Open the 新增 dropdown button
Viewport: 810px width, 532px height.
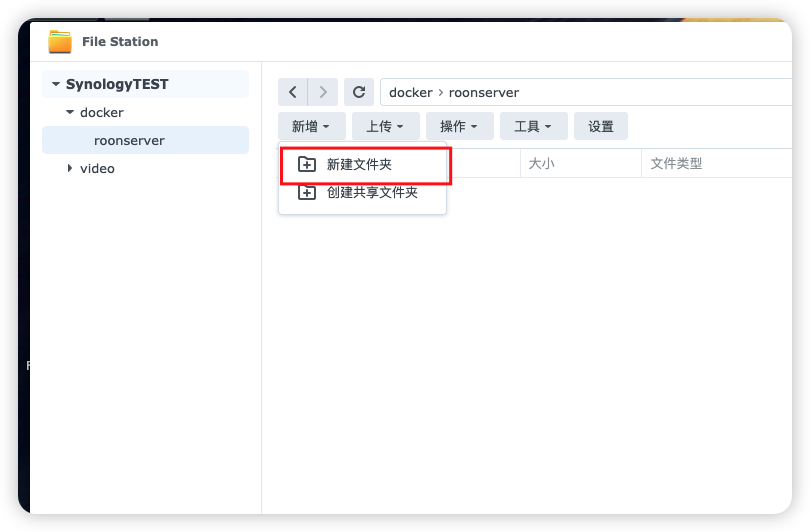tap(311, 126)
